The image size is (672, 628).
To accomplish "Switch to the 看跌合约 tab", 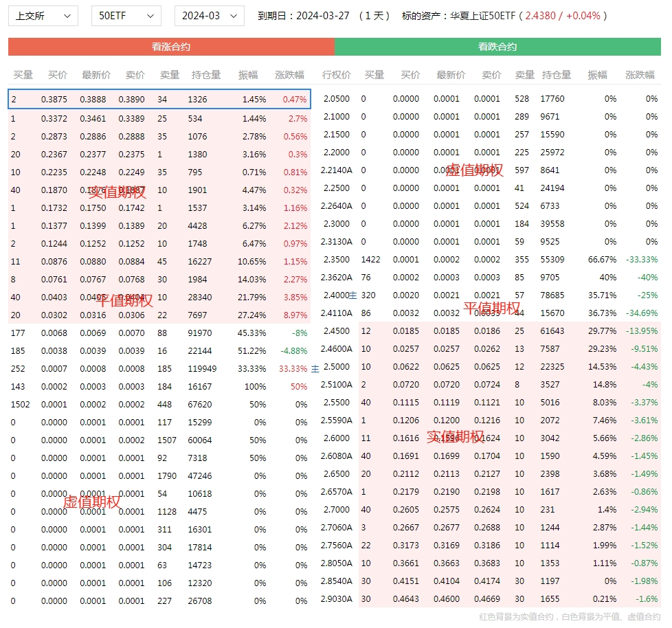I will (x=497, y=47).
